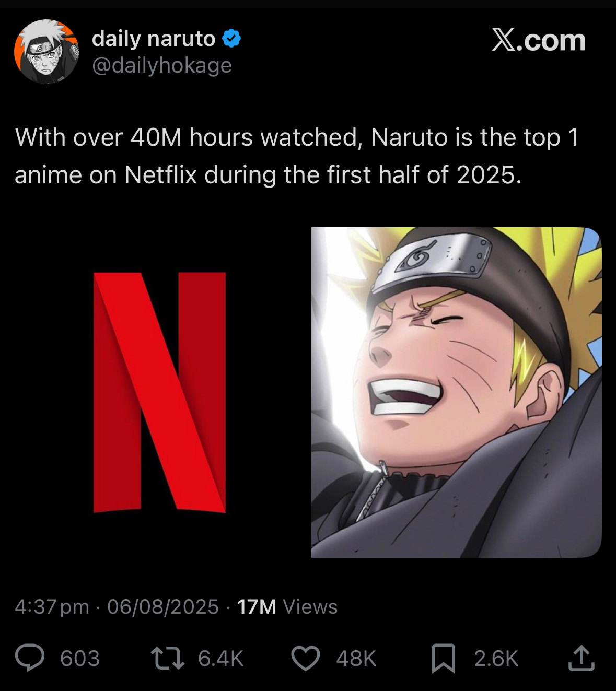The image size is (616, 691).
Task: Open the laughing Naruto image
Action: (x=457, y=392)
